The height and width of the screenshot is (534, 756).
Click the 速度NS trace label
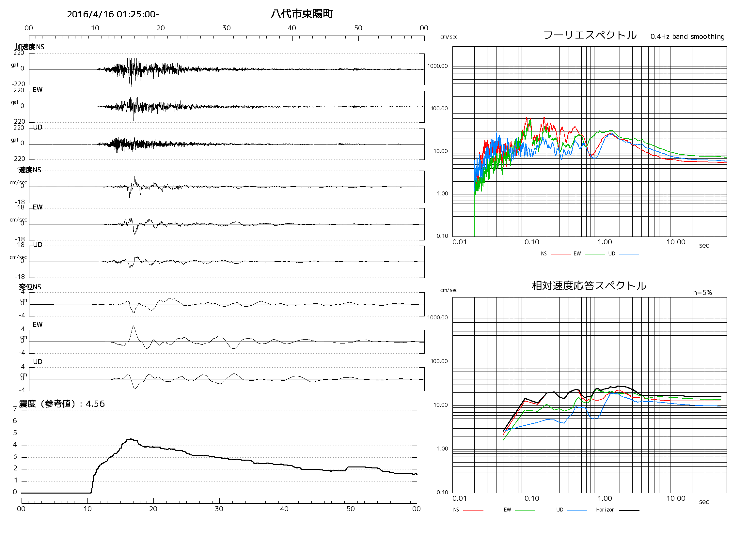(x=30, y=170)
